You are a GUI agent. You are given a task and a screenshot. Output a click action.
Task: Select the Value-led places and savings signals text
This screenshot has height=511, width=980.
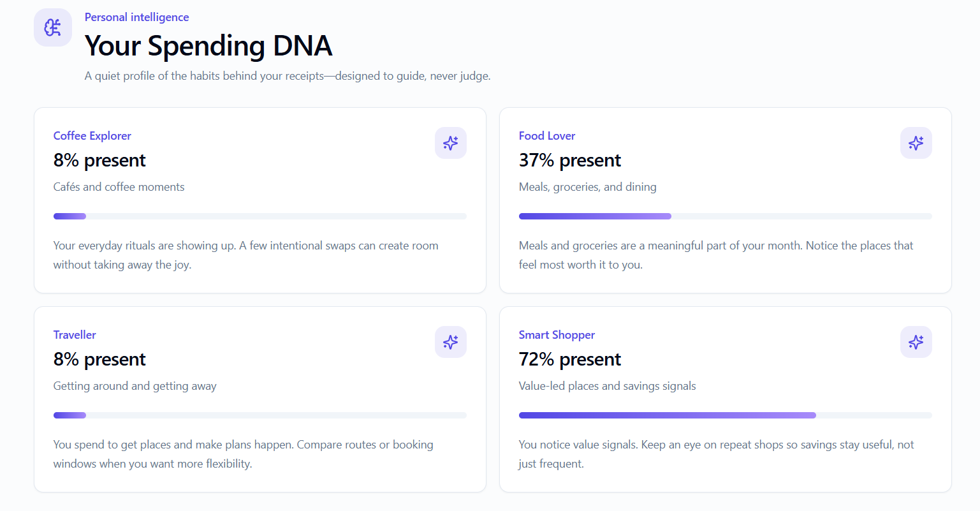[608, 386]
